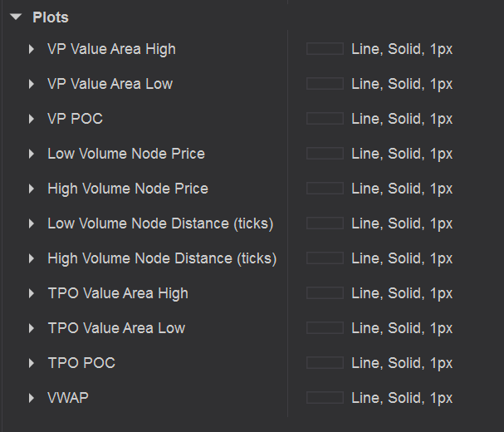Select the TPO Value Area Low row
Viewport: 504px width, 432px height.
click(x=116, y=328)
